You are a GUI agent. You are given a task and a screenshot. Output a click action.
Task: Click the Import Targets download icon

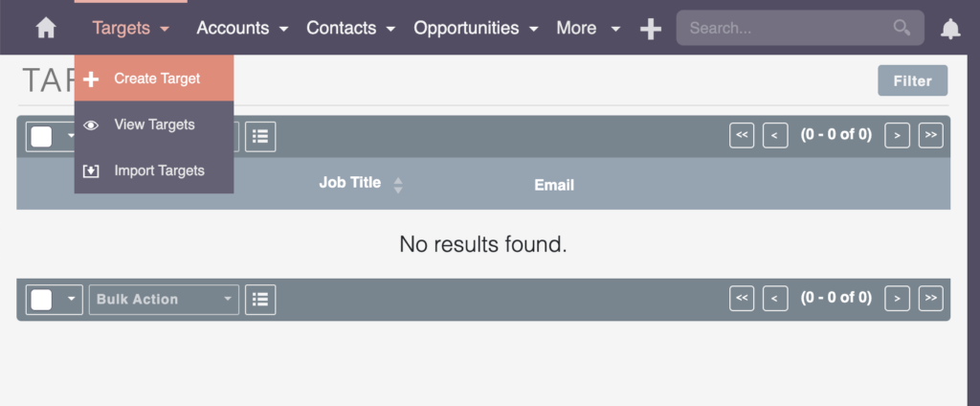pyautogui.click(x=91, y=170)
